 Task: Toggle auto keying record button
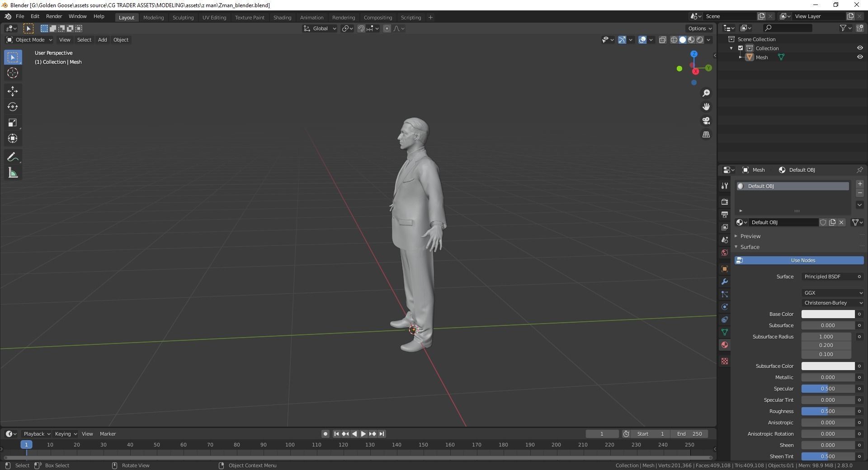pyautogui.click(x=325, y=434)
